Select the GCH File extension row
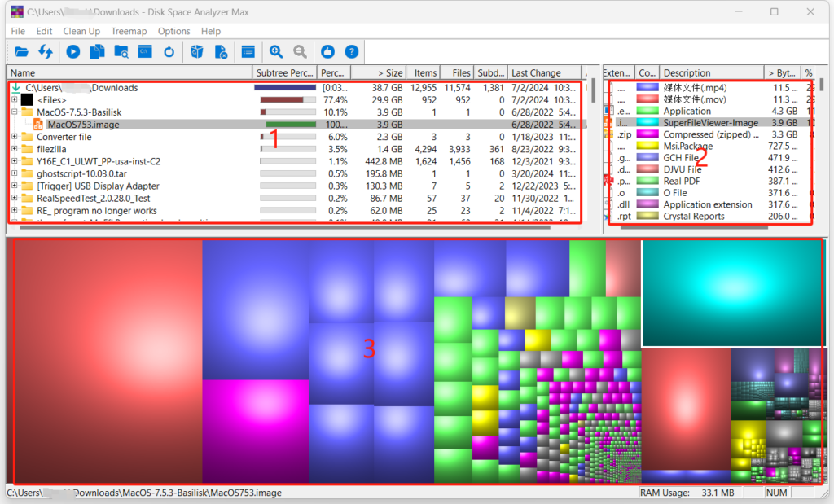The image size is (834, 504). pyautogui.click(x=710, y=157)
